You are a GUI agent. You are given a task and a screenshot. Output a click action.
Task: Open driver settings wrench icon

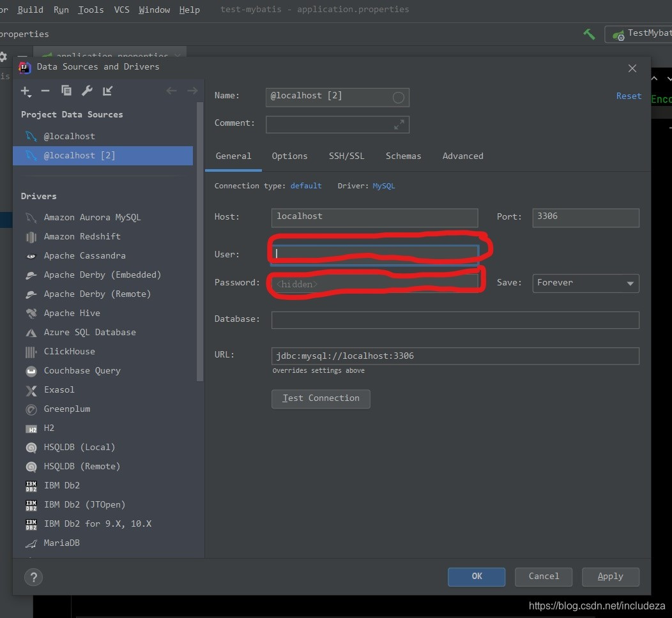(87, 91)
